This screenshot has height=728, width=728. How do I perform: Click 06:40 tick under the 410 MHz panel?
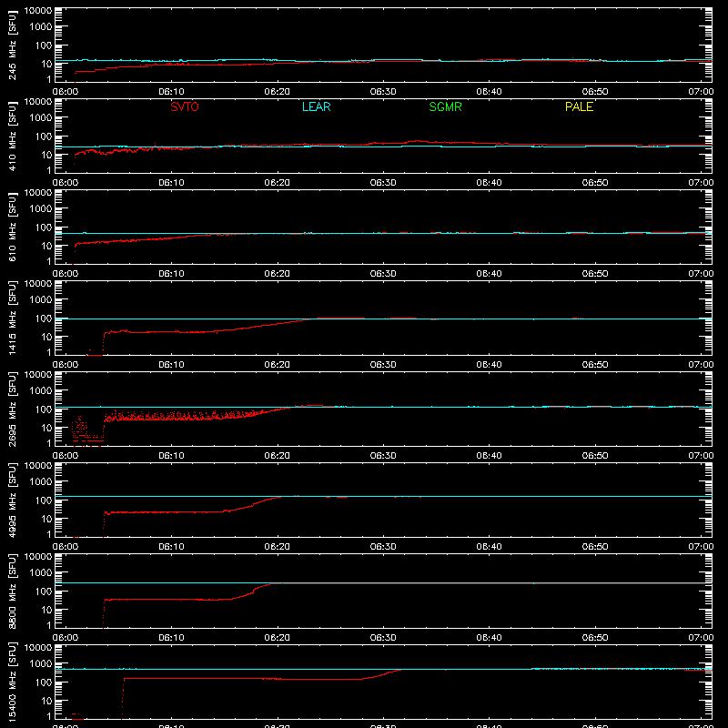[489, 183]
